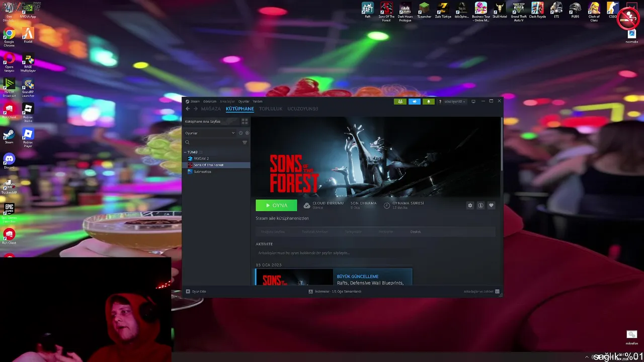Open the Destek link
The image size is (644, 362).
[416, 232]
